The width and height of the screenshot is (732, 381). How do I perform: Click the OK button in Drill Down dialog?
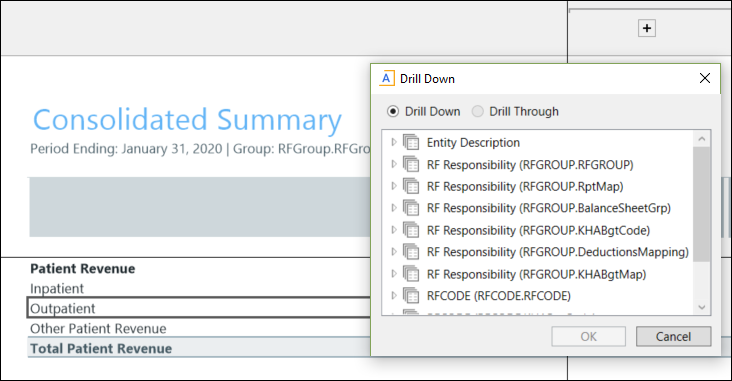coord(588,336)
